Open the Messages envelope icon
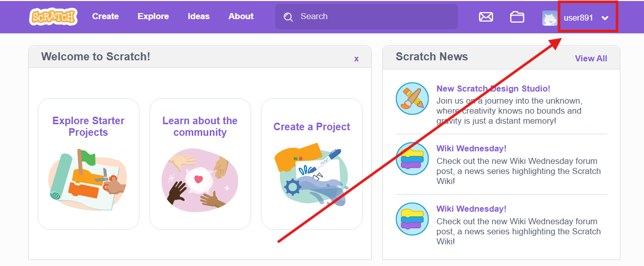644x266 pixels. click(486, 17)
